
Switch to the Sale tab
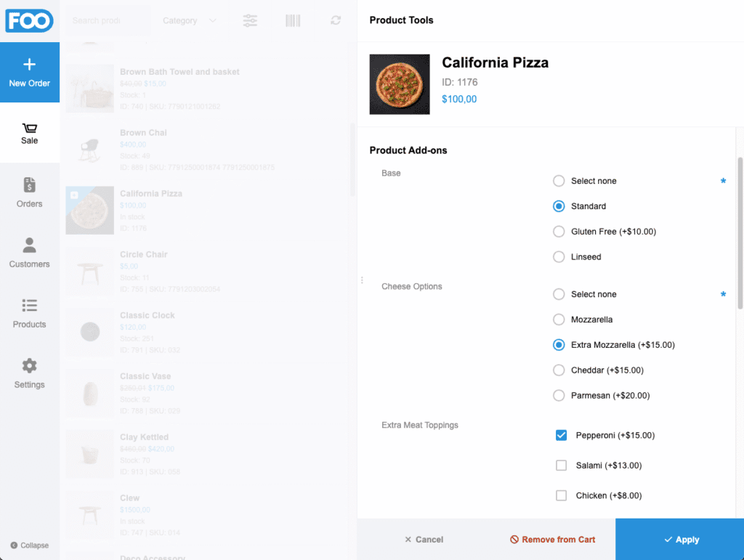tap(29, 132)
